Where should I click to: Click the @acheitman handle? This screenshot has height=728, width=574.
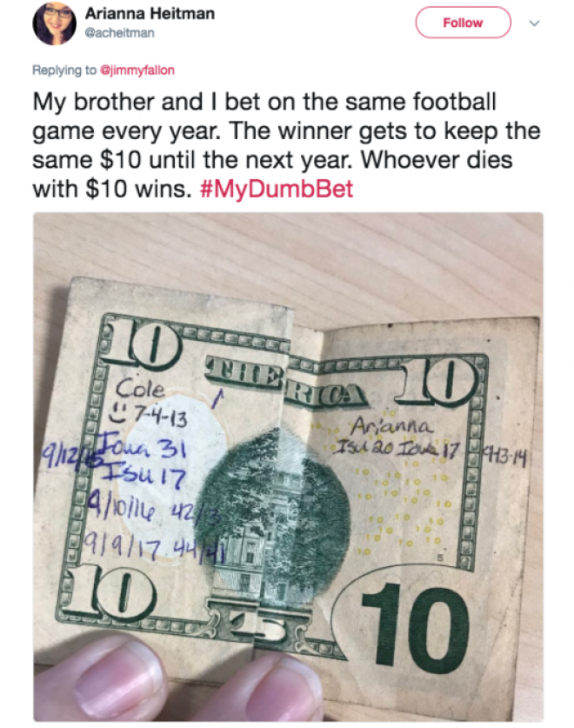(x=120, y=33)
